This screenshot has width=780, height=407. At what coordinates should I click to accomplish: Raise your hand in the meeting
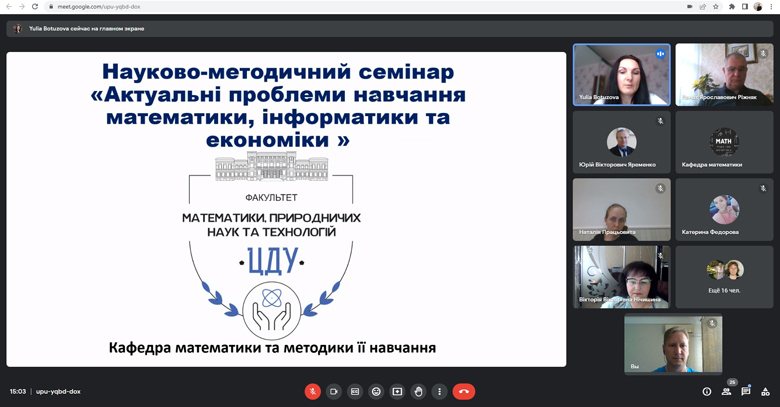(x=418, y=392)
